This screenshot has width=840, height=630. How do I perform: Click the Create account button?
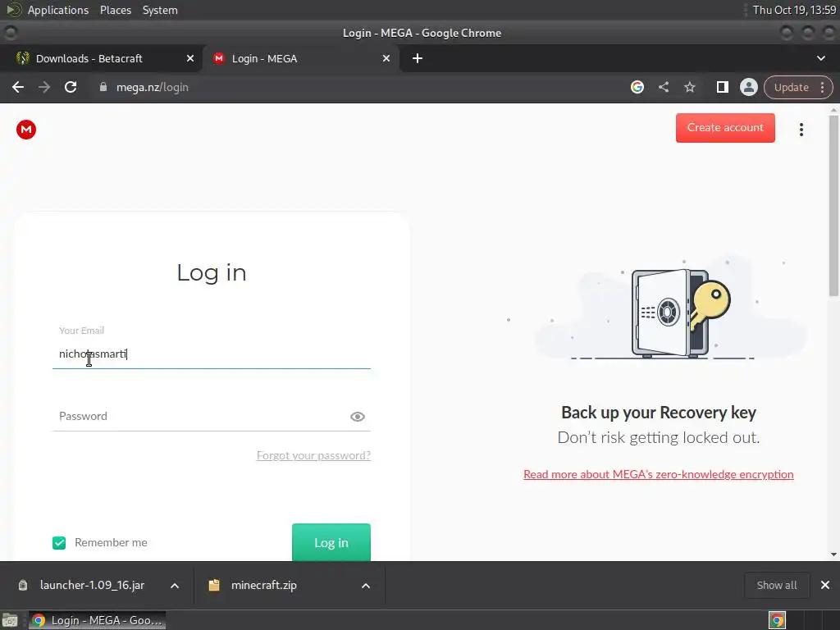[725, 127]
